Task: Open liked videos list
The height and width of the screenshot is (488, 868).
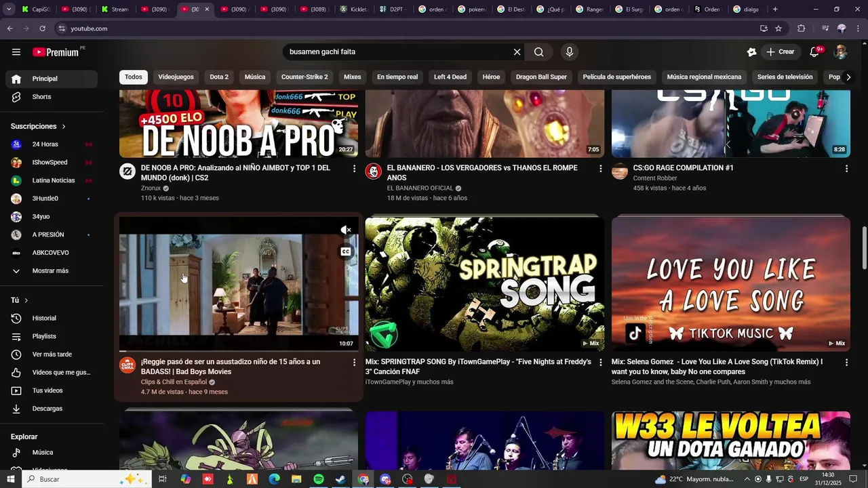Action: [52, 372]
